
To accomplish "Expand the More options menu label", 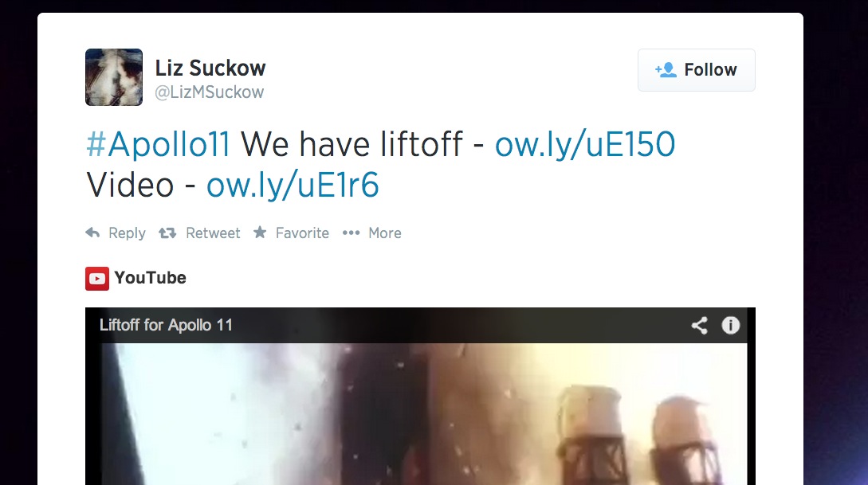I will pyautogui.click(x=385, y=233).
